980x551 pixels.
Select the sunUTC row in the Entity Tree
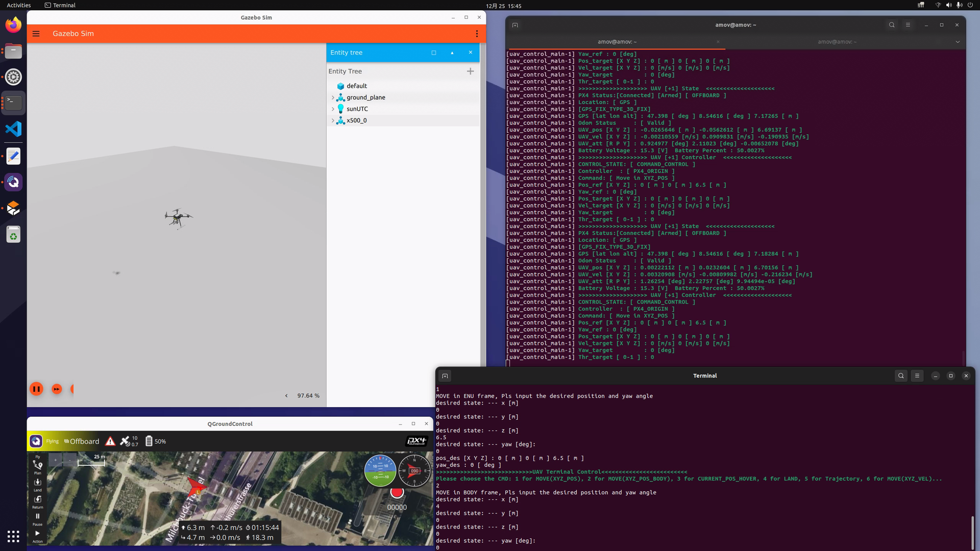pos(403,109)
